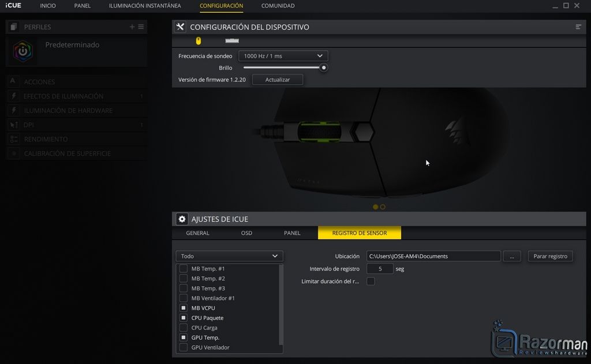Screen dimensions: 591x364
Task: Select the Predeterminado profile
Action: pos(76,51)
